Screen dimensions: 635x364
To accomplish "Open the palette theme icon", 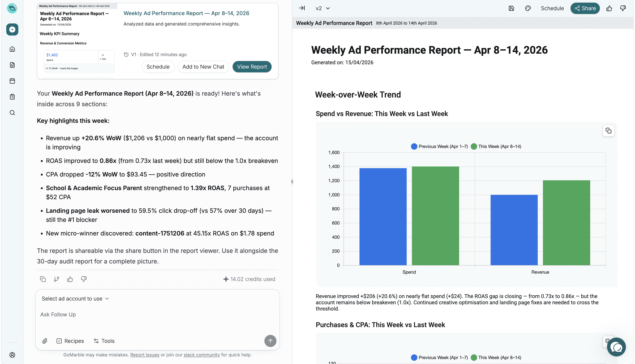I will (x=528, y=8).
